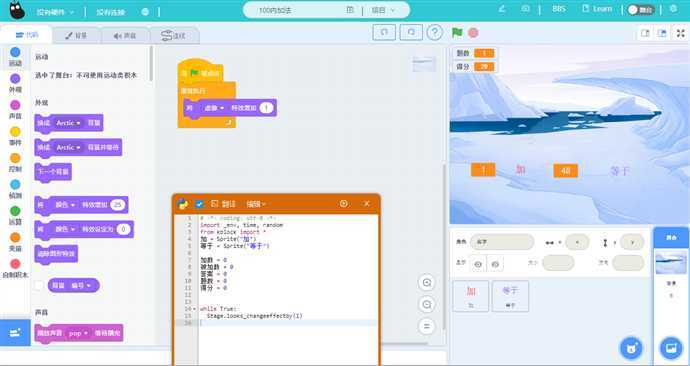The width and height of the screenshot is (690, 366).
Task: Open color effect dropdown in set-effect block
Action: [66, 229]
